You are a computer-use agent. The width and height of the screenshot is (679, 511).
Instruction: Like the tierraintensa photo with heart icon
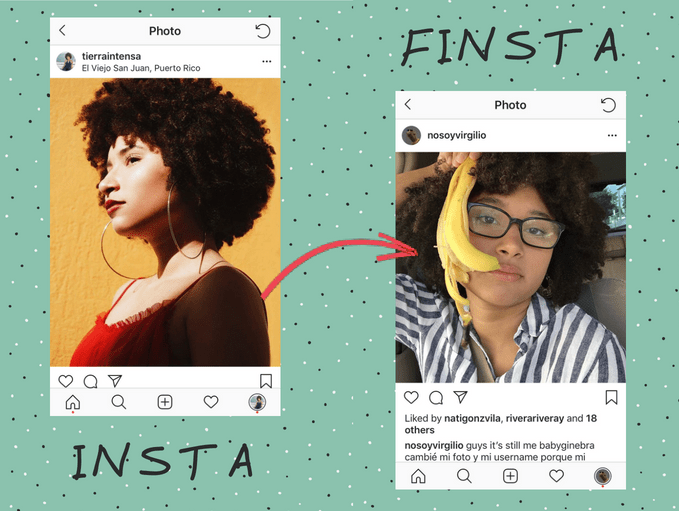click(66, 381)
